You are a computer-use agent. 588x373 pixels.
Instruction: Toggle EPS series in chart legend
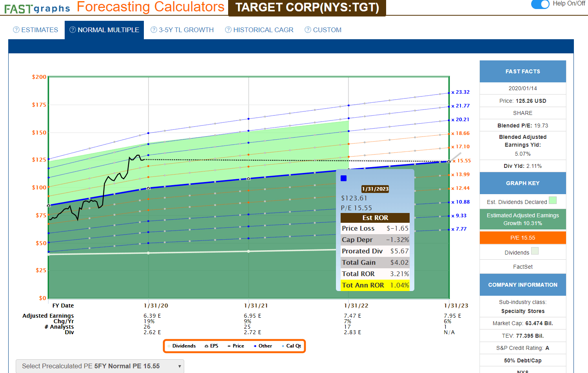[211, 346]
